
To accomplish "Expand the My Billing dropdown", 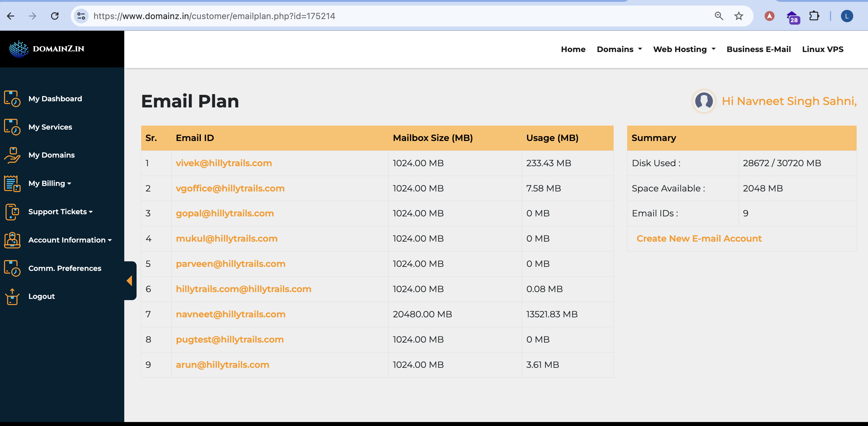I will click(50, 183).
